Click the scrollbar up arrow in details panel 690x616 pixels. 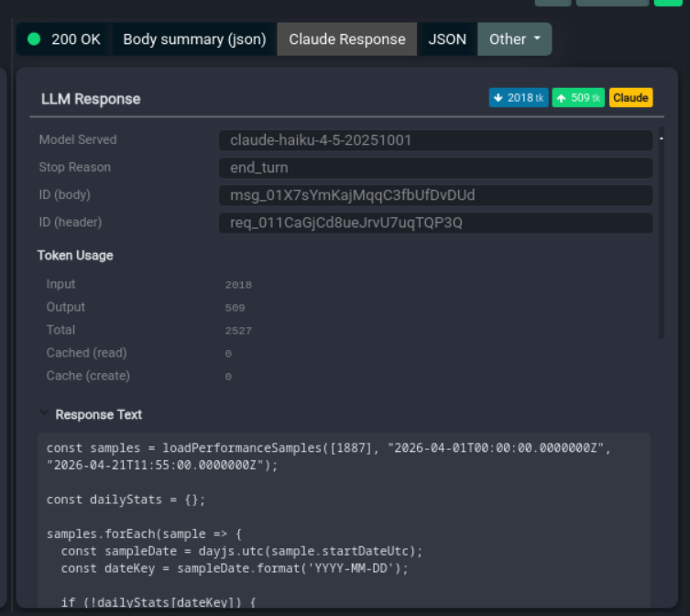click(661, 138)
